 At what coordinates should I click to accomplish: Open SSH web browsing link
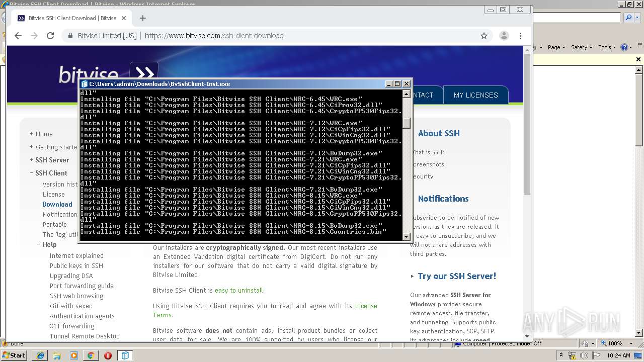click(76, 296)
